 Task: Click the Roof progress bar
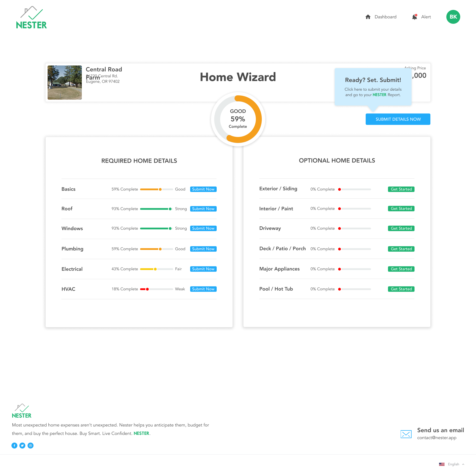[x=156, y=209]
